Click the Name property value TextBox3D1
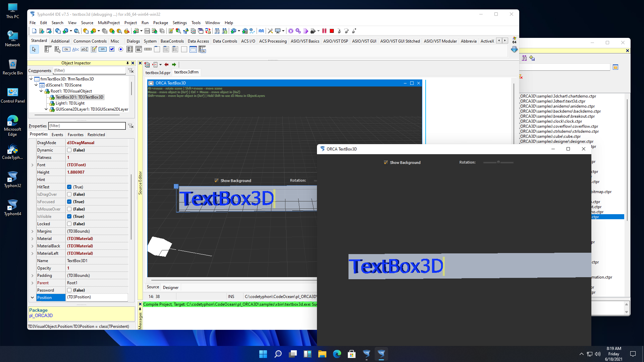This screenshot has height=362, width=644. click(97, 261)
